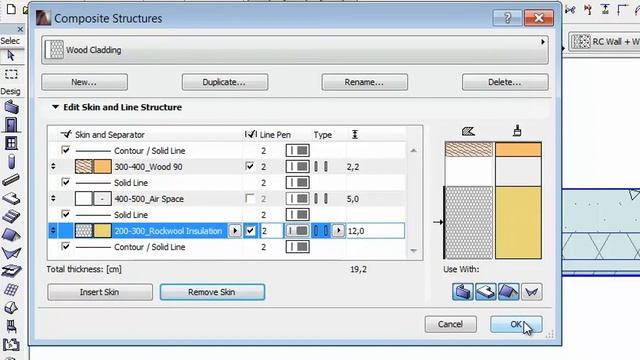Click the Remove Skin button
640x360 pixels.
click(x=212, y=292)
